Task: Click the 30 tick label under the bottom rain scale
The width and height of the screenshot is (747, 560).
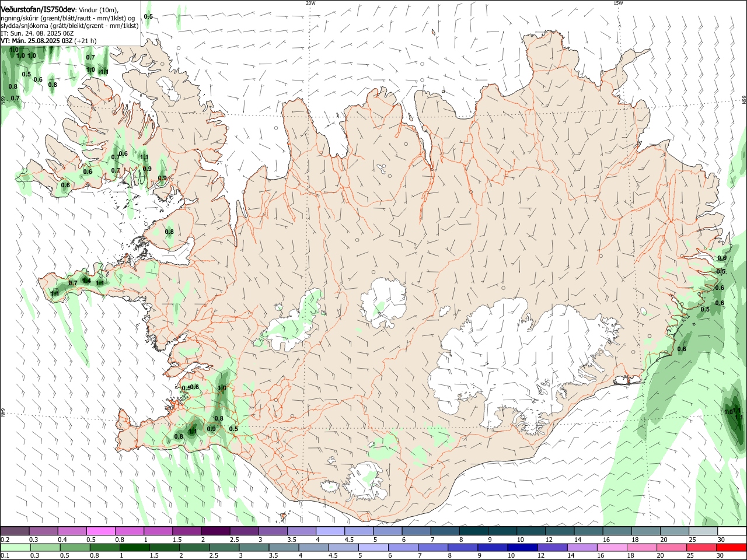Action: 720,556
